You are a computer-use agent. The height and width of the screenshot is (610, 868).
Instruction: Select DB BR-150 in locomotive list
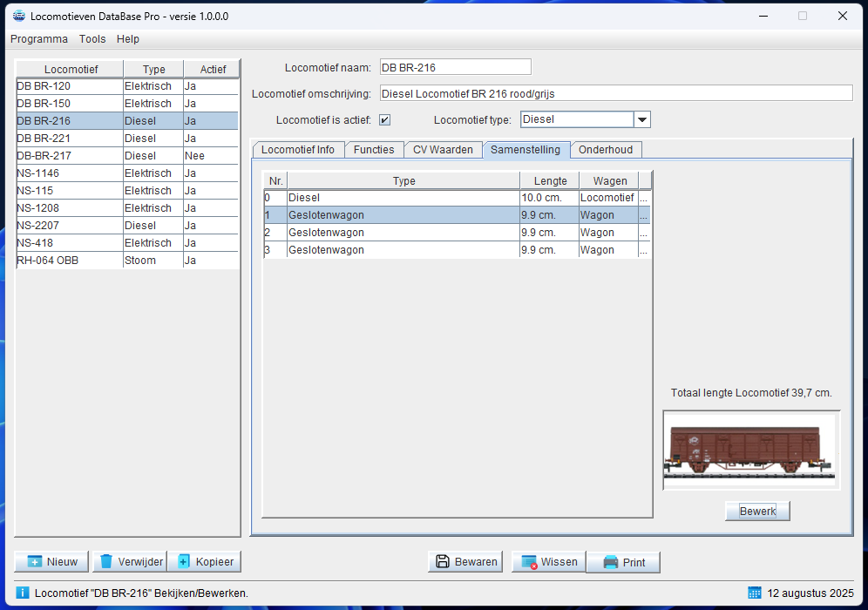point(127,104)
